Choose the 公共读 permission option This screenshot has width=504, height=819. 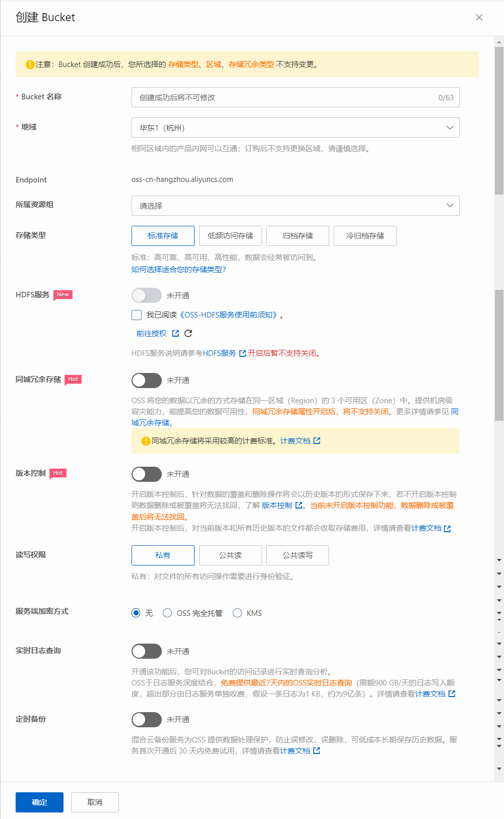pyautogui.click(x=230, y=555)
